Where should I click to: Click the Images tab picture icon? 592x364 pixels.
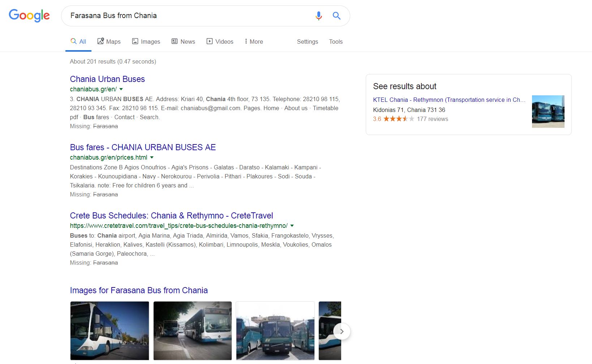pos(135,41)
